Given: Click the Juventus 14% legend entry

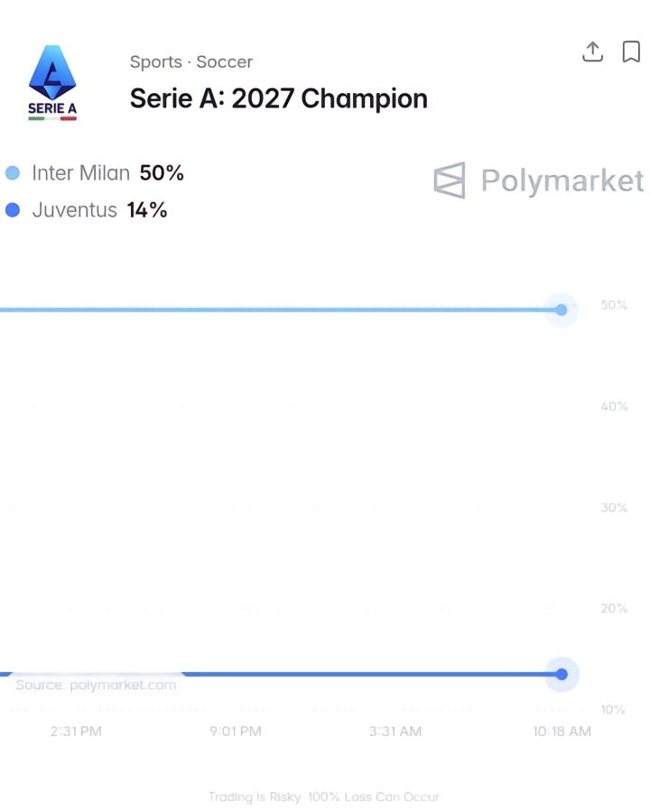Looking at the screenshot, I should click(x=86, y=210).
